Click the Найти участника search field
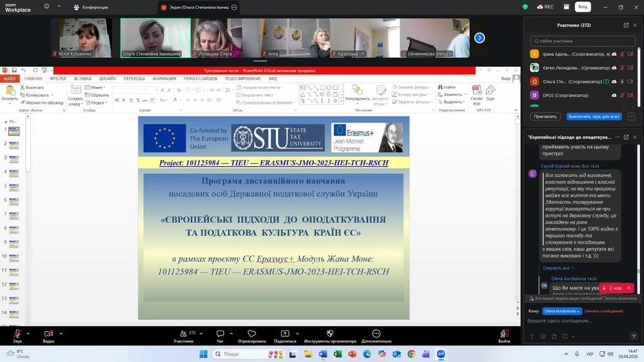 pyautogui.click(x=583, y=41)
